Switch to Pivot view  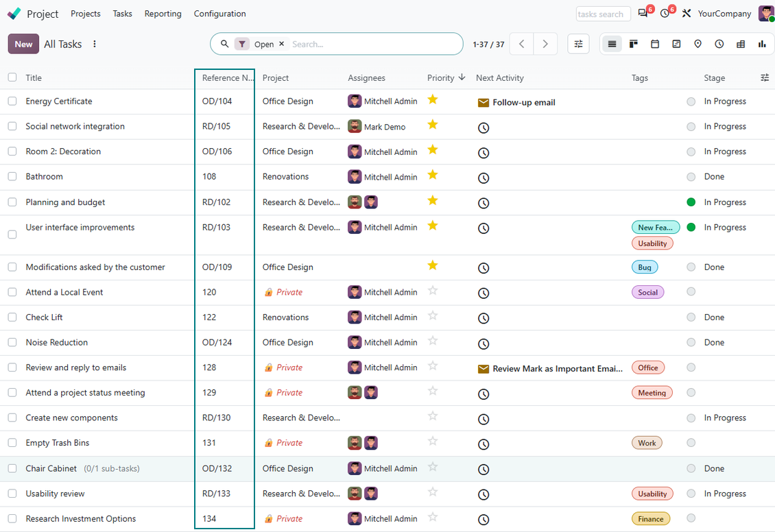pos(741,44)
